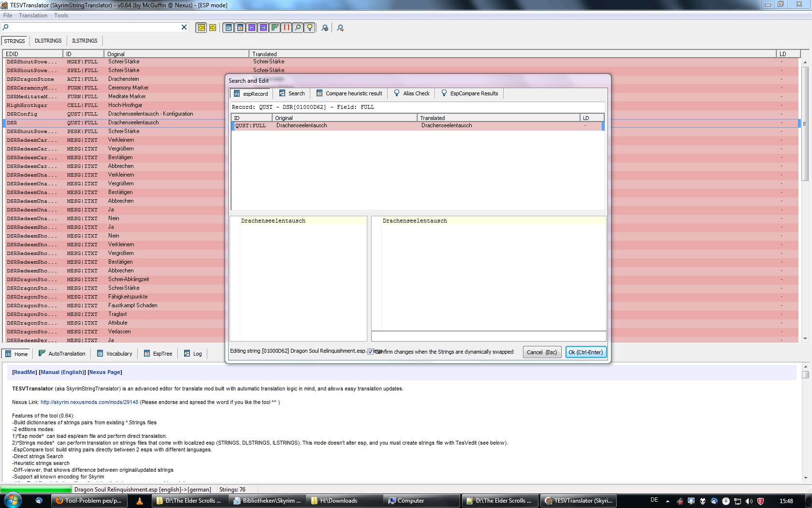This screenshot has height=508, width=812.
Task: Open the Translation menu
Action: pos(33,15)
